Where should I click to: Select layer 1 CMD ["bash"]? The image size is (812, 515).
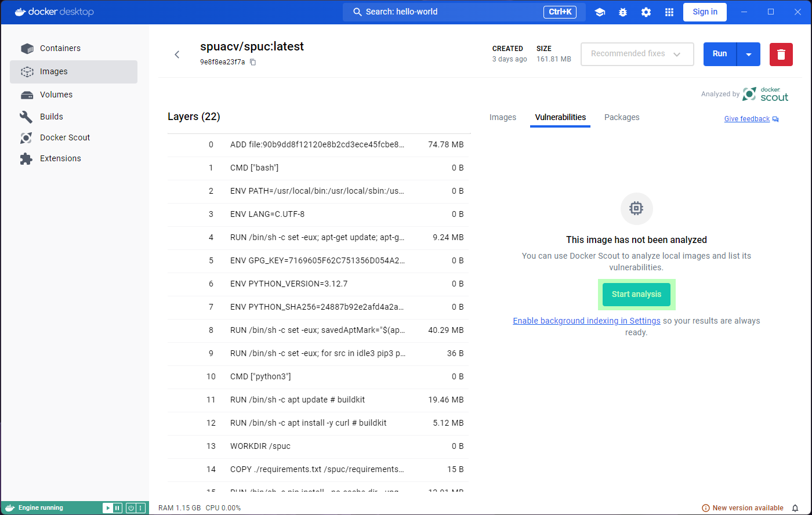coord(319,168)
